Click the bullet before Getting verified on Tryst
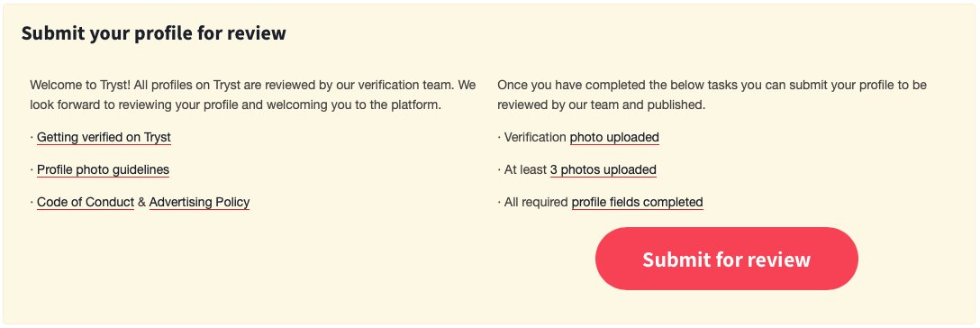Screen dimensions: 980x328 (x=32, y=138)
